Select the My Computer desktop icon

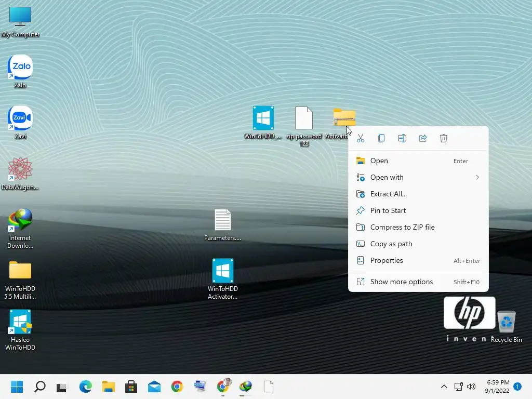point(20,21)
